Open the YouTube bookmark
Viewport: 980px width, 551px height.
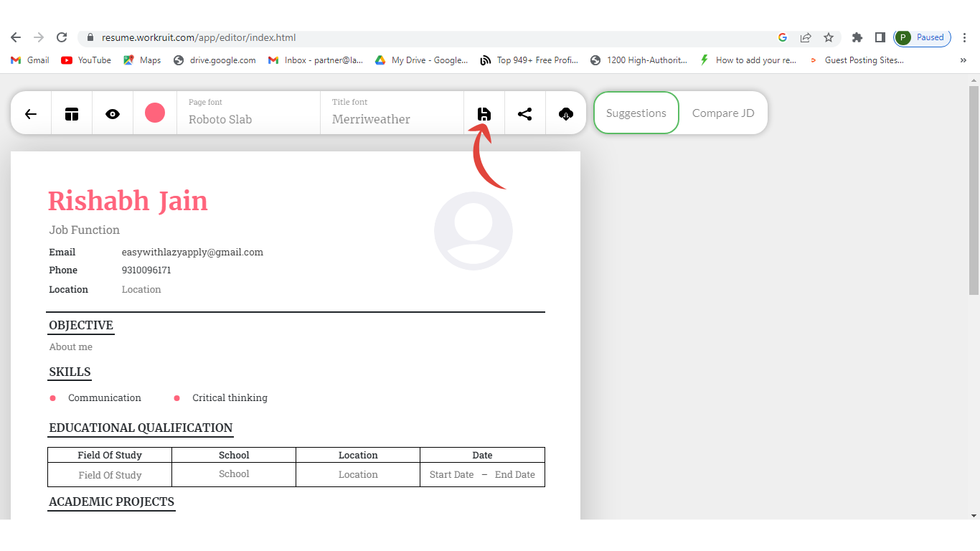coord(86,60)
